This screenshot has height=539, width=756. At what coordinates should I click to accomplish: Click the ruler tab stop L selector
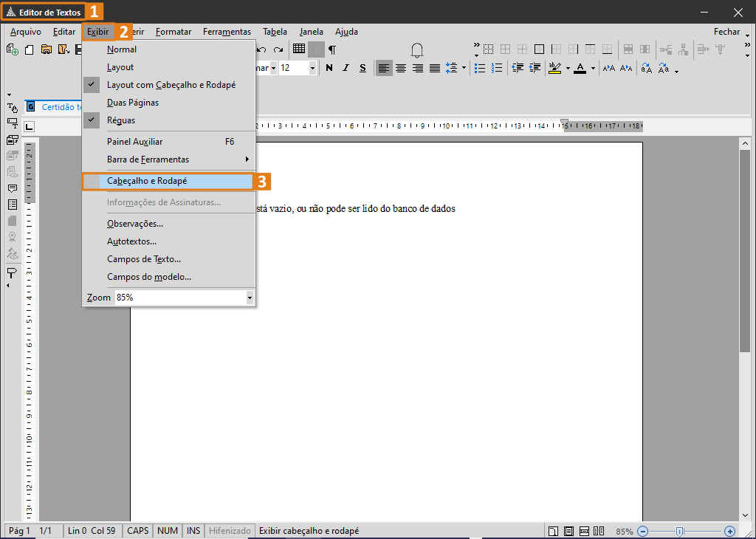[x=30, y=126]
